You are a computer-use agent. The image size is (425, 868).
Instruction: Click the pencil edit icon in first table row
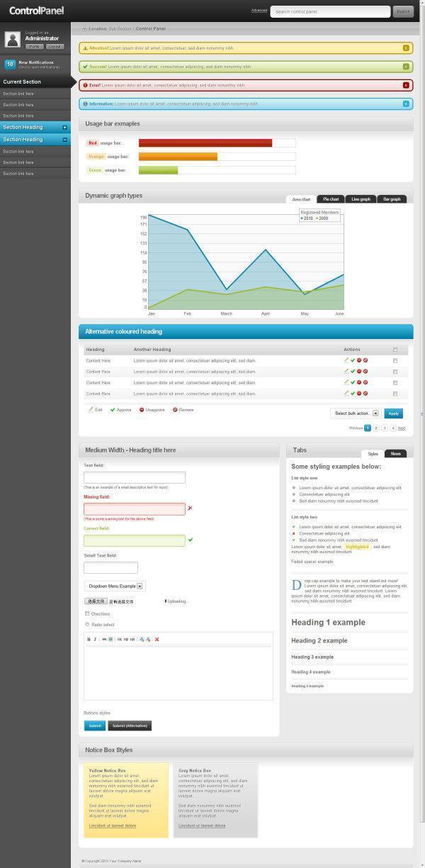tap(346, 360)
